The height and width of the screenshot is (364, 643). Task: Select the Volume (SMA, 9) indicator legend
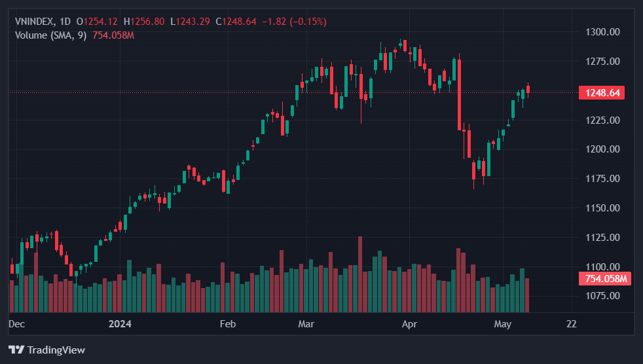pyautogui.click(x=50, y=35)
